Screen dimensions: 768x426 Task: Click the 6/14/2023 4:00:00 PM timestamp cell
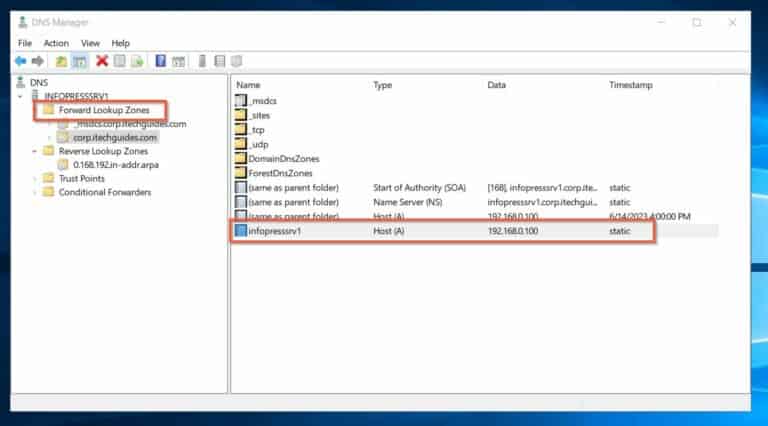pos(649,216)
